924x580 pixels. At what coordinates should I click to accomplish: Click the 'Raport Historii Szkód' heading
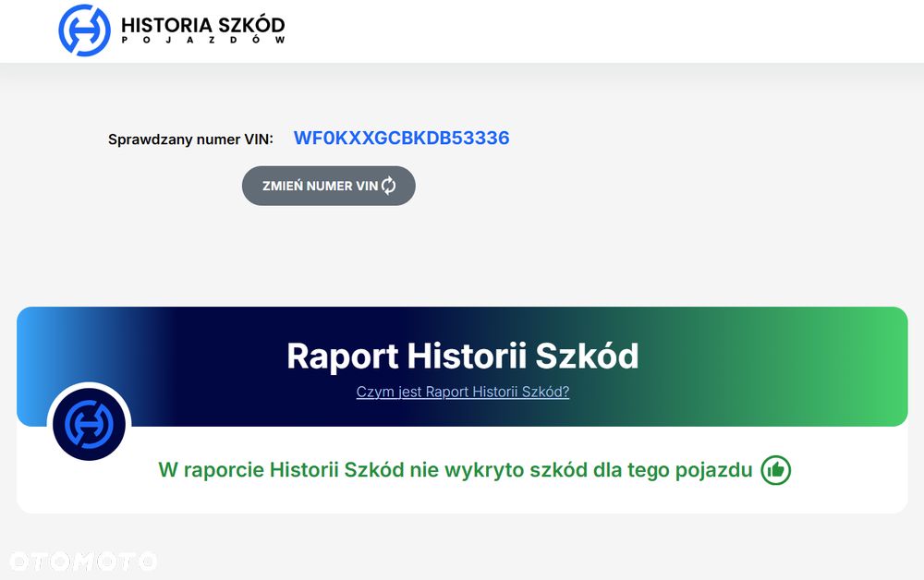click(463, 356)
